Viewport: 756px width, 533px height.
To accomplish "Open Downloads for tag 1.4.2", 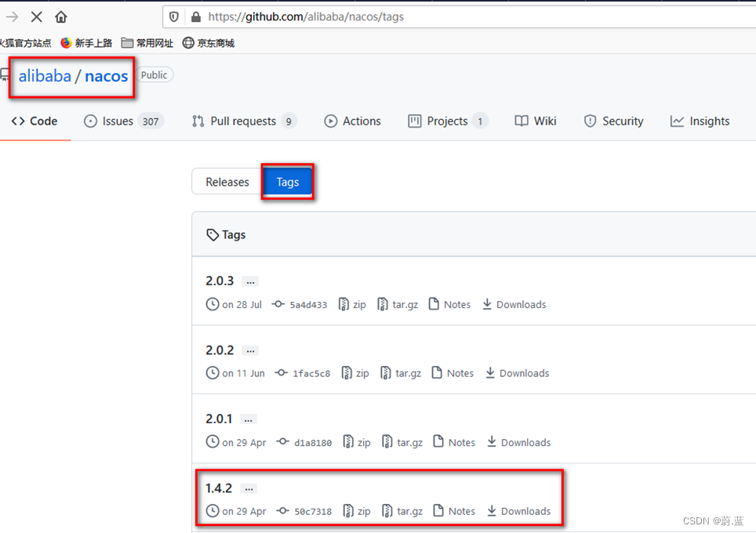I will tap(518, 511).
